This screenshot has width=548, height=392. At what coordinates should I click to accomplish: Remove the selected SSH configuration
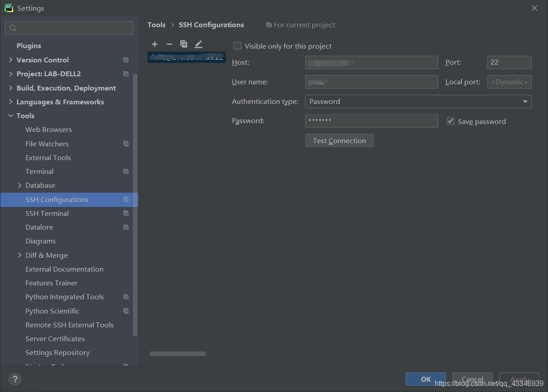[169, 44]
